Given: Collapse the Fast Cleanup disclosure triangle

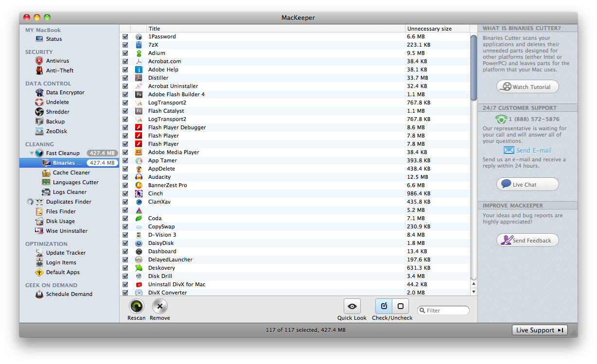Looking at the screenshot, I should coord(32,153).
